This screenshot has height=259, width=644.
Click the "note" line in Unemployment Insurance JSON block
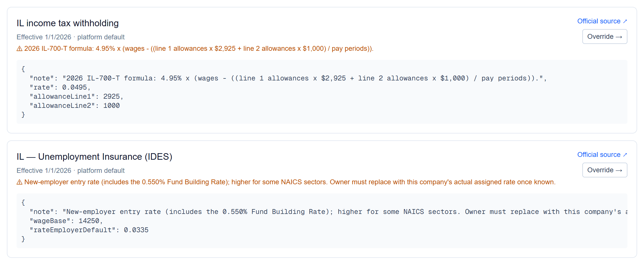pos(329,212)
